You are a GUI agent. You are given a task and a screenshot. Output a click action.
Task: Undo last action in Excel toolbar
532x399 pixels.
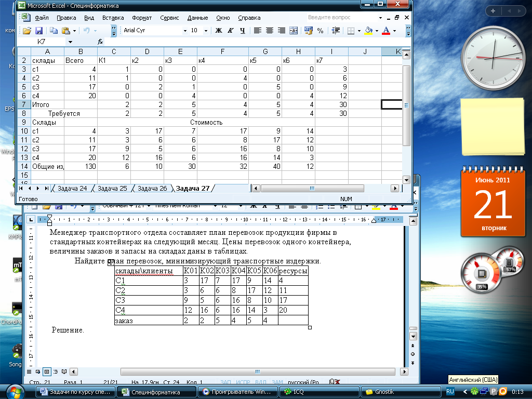pyautogui.click(x=87, y=31)
